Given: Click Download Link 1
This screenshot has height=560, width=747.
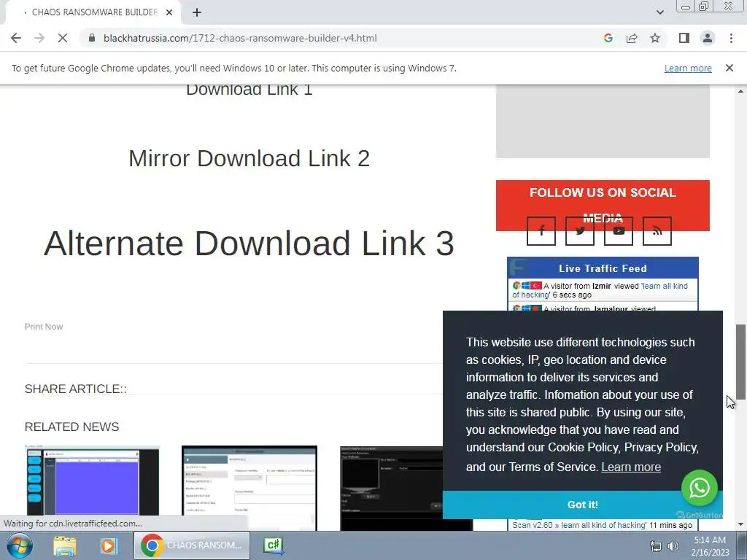Looking at the screenshot, I should (249, 90).
